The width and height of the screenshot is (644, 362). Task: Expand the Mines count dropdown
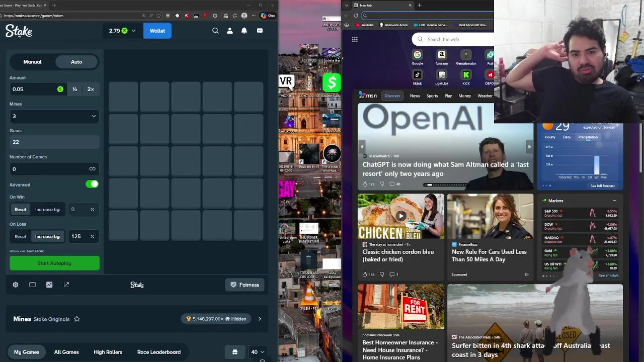(x=54, y=116)
